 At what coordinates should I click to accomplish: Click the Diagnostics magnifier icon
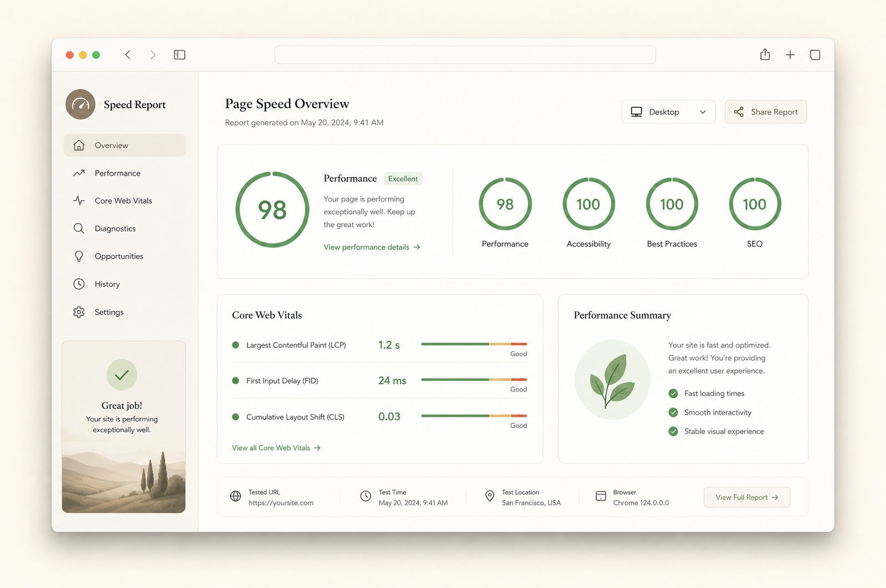pyautogui.click(x=79, y=228)
